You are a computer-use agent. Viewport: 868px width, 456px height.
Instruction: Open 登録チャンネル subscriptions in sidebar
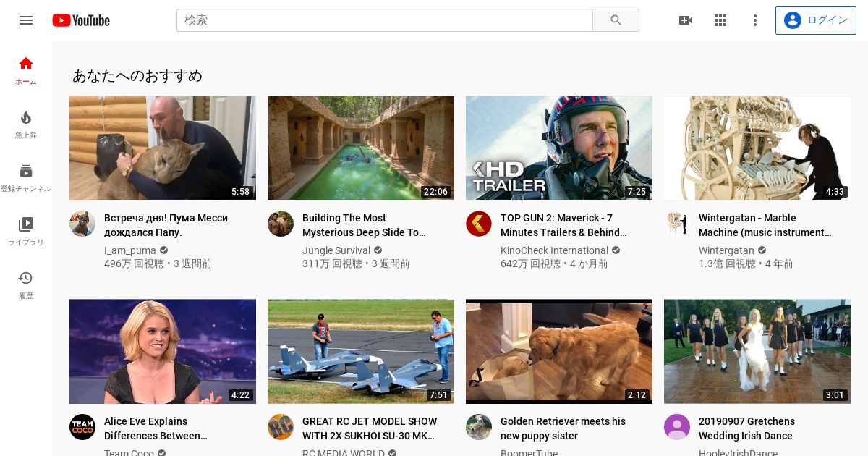pos(26,178)
